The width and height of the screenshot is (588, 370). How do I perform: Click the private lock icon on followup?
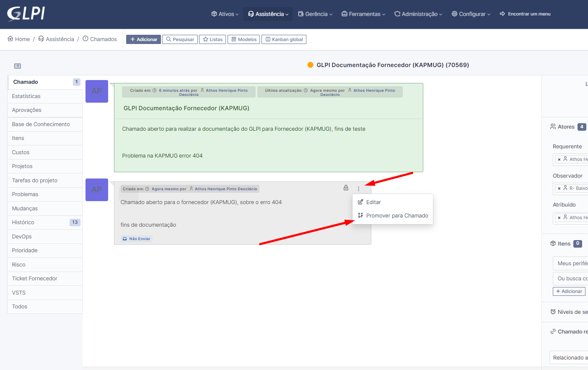[346, 188]
